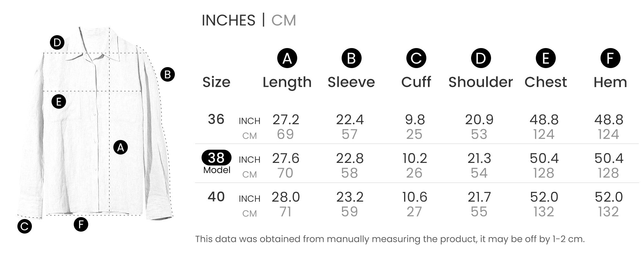Click the A icon above Length column
The height and width of the screenshot is (260, 644).
287,58
